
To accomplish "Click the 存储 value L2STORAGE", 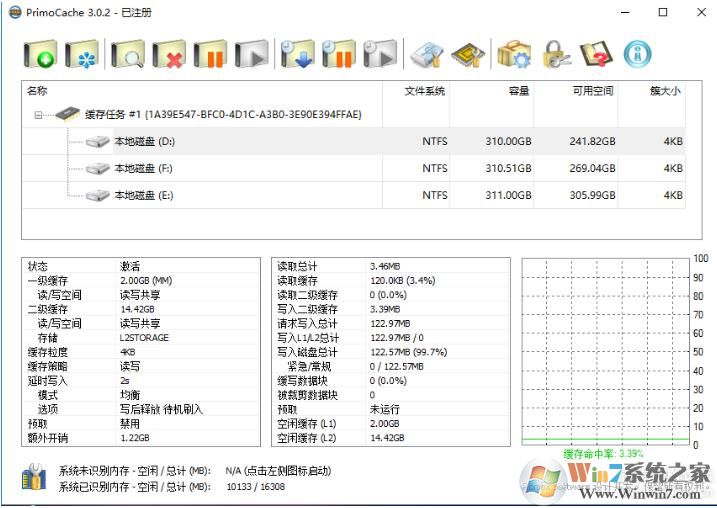I will pyautogui.click(x=144, y=337).
